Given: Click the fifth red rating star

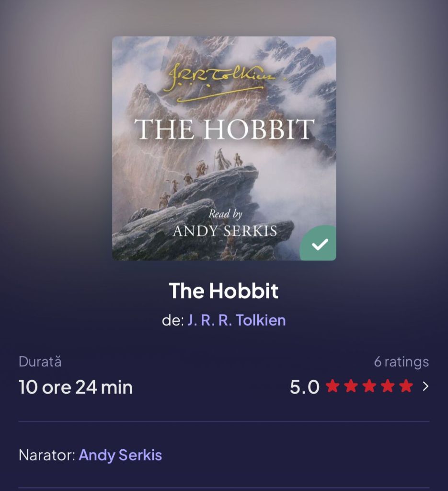Looking at the screenshot, I should [406, 386].
